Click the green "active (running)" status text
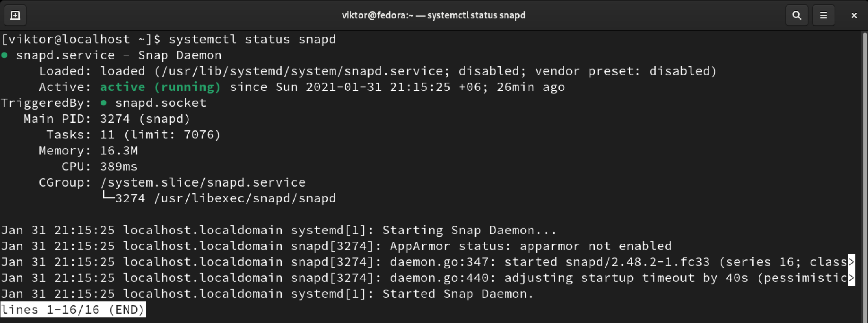This screenshot has height=323, width=868. 160,87
